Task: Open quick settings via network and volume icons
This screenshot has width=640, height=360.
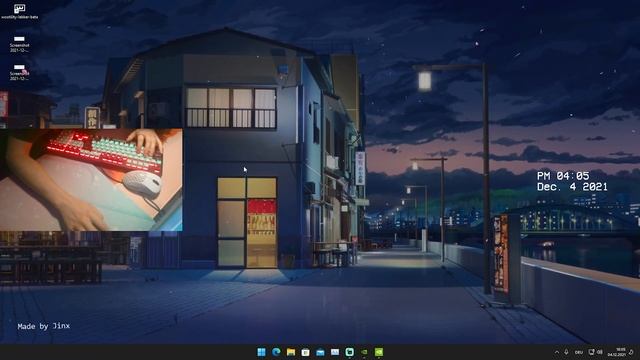Action: coord(596,352)
